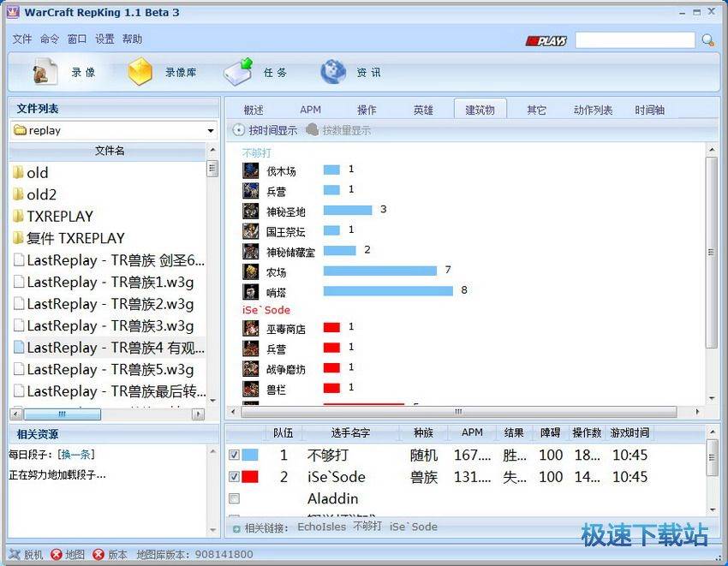Uncheck the checkbox beside iSe`Sode
728x566 pixels.
(x=234, y=478)
